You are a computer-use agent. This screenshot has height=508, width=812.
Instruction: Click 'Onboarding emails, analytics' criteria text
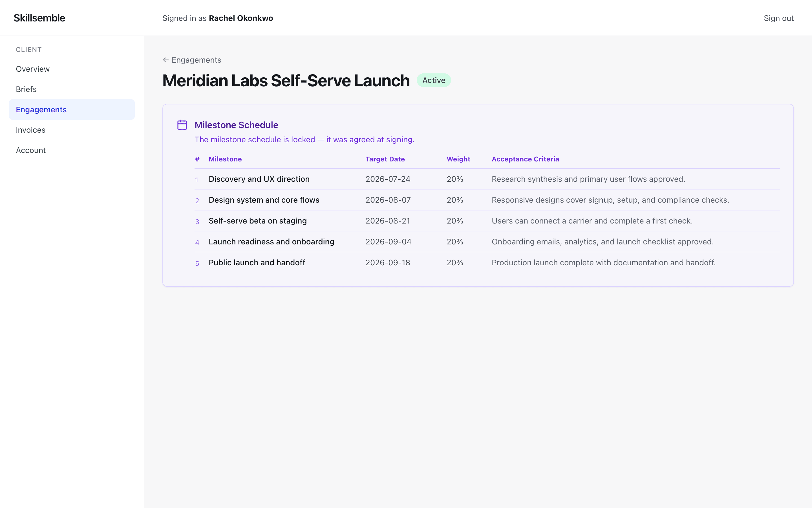[x=603, y=242]
